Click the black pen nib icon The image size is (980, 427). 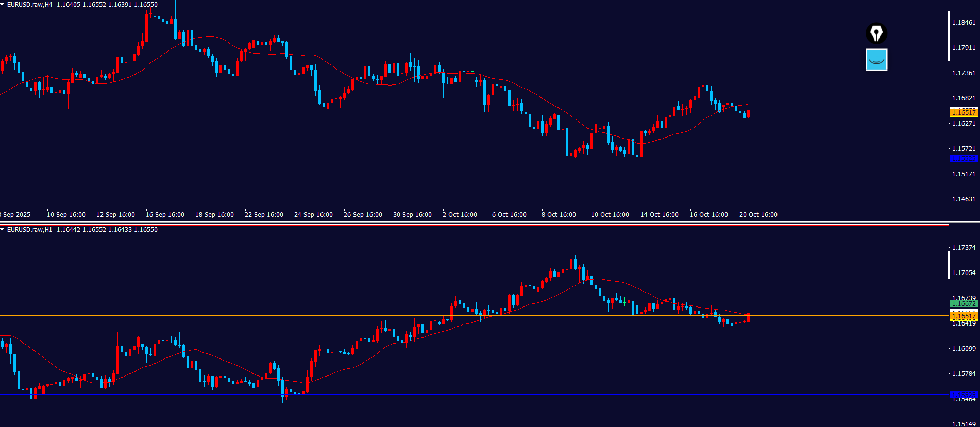pyautogui.click(x=876, y=33)
